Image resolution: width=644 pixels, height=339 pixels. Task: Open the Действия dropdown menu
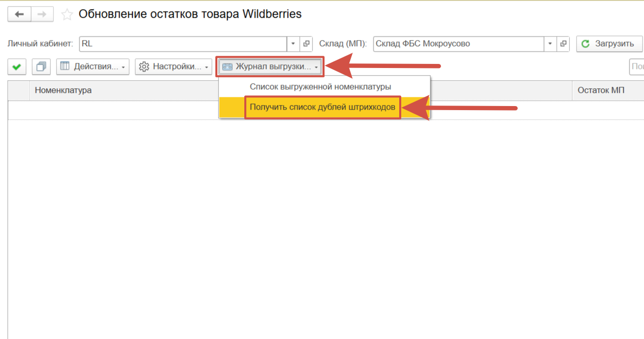92,66
